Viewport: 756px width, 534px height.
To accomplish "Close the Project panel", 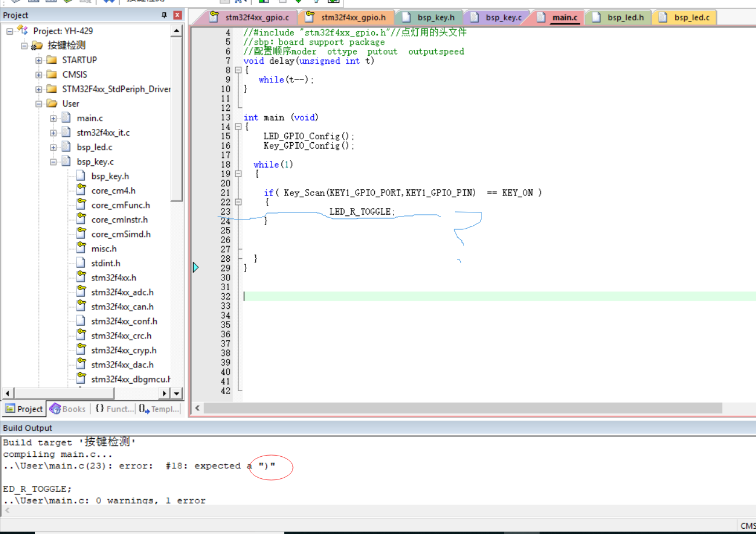I will (x=177, y=15).
